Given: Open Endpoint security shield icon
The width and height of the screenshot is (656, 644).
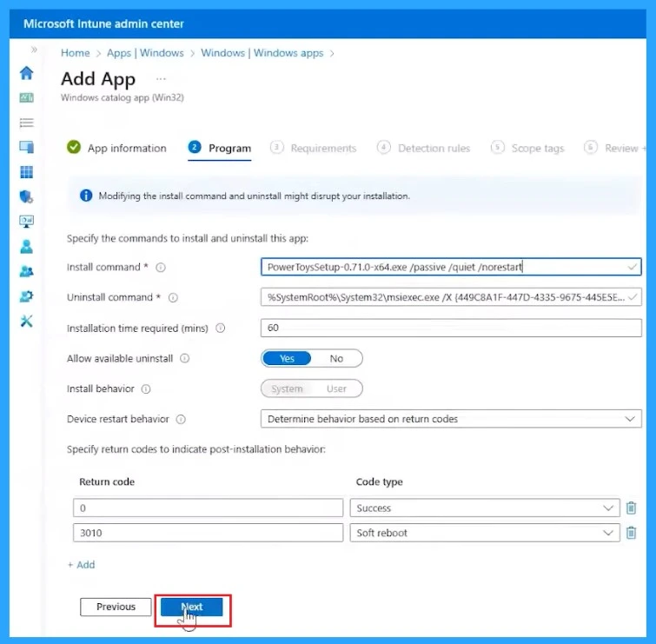Looking at the screenshot, I should tap(26, 196).
